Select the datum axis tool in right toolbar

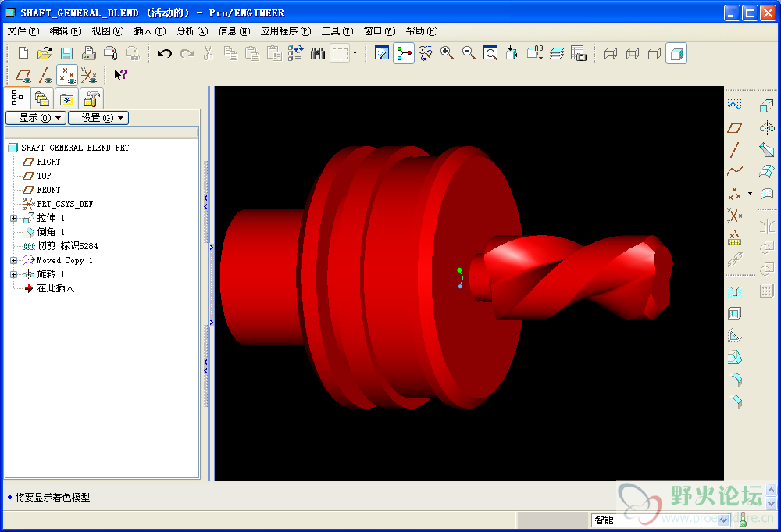pyautogui.click(x=734, y=149)
